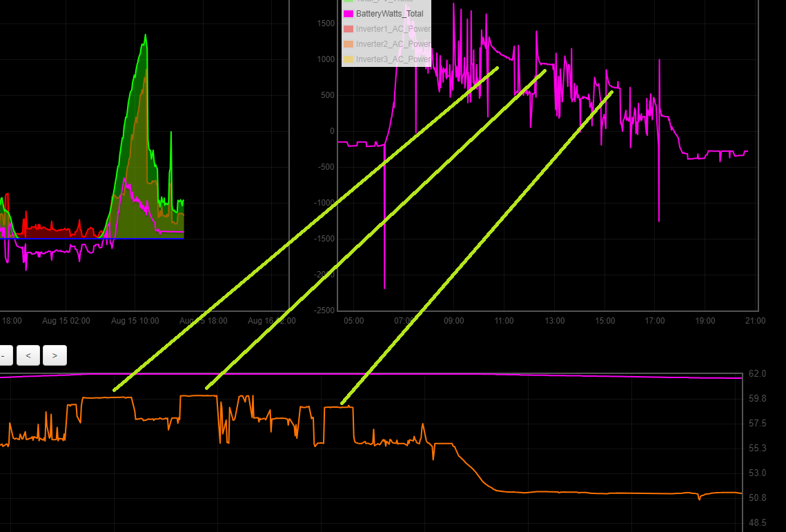Click the small dip in the flat orange line
786x532 pixels.
698,497
